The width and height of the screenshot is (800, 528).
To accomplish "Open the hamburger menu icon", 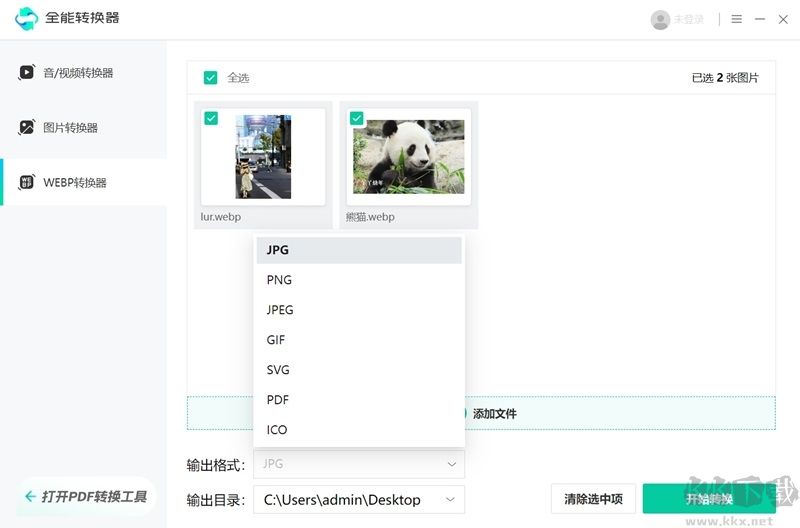I will tap(736, 19).
